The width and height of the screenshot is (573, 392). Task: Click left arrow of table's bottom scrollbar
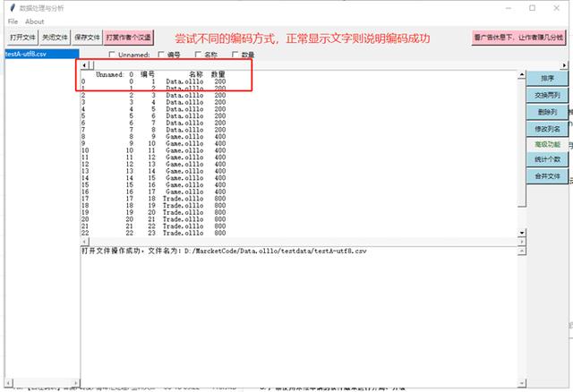click(x=84, y=242)
